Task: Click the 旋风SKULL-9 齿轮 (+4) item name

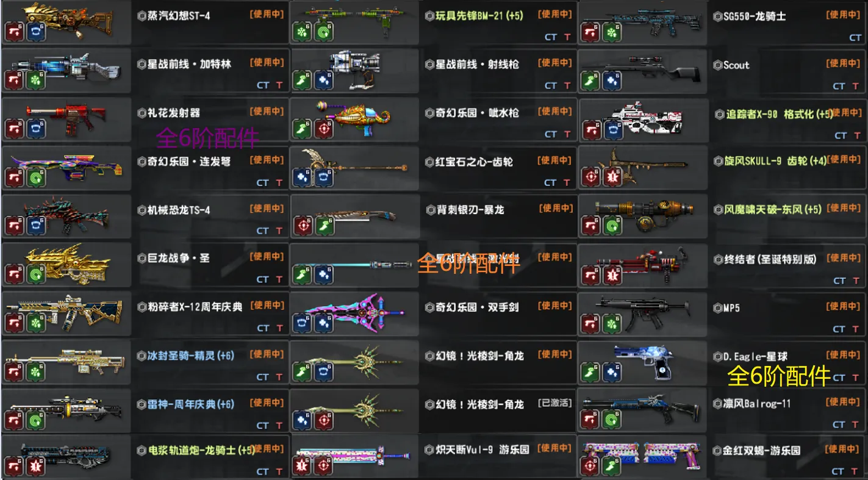Action: coord(775,162)
